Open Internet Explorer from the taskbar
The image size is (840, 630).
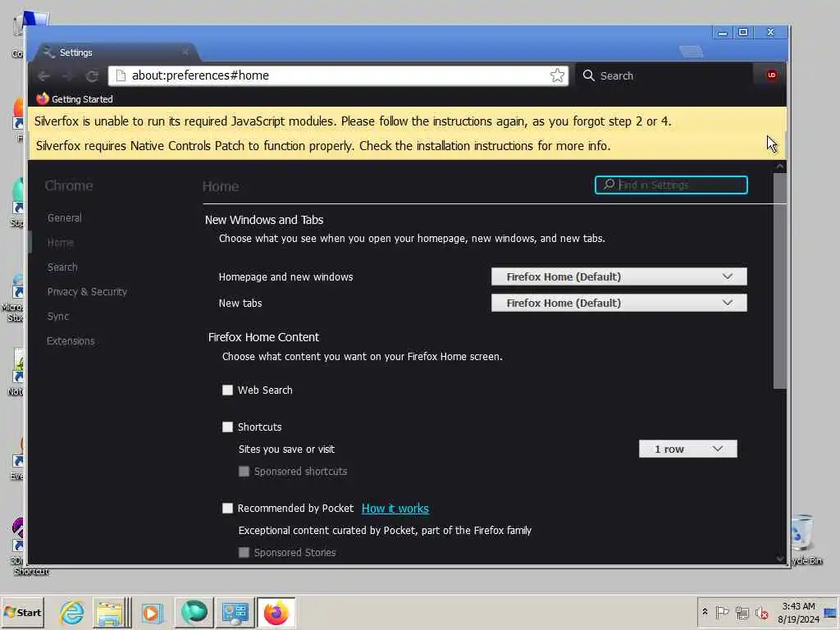click(72, 612)
